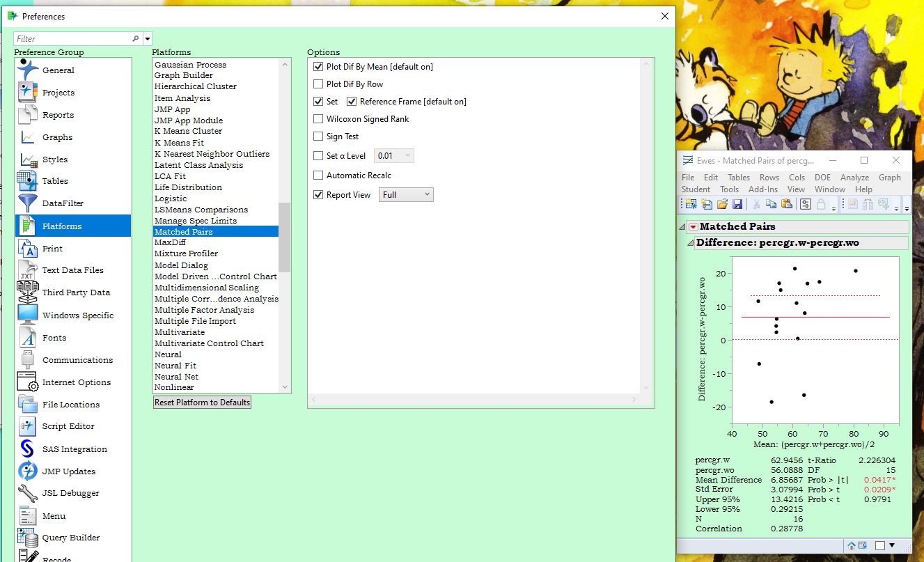Select the Cut icon in the toolbar
The width and height of the screenshot is (924, 562).
point(757,203)
